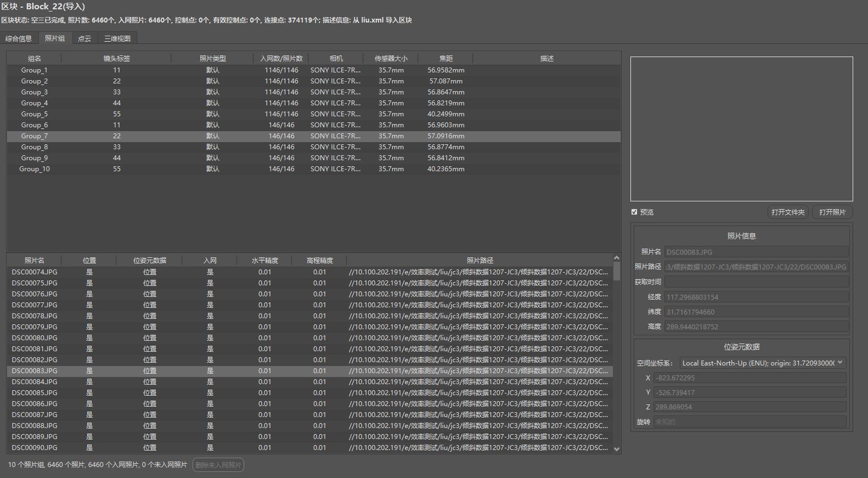Click the Z coordinate field
The width and height of the screenshot is (868, 478).
749,407
